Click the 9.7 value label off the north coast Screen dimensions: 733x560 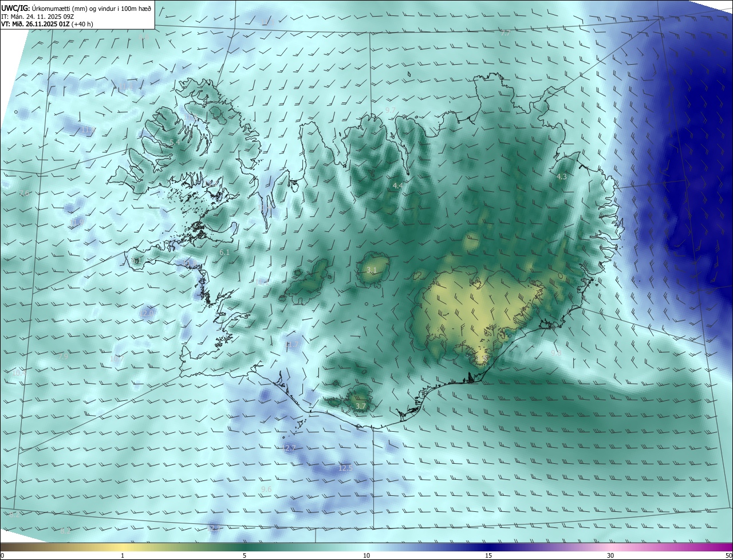[x=391, y=109]
